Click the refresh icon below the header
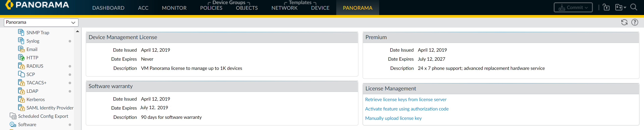The width and height of the screenshot is (644, 130). [624, 22]
